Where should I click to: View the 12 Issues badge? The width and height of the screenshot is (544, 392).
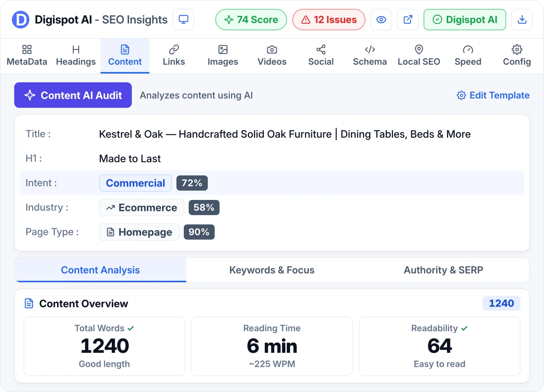click(x=329, y=20)
